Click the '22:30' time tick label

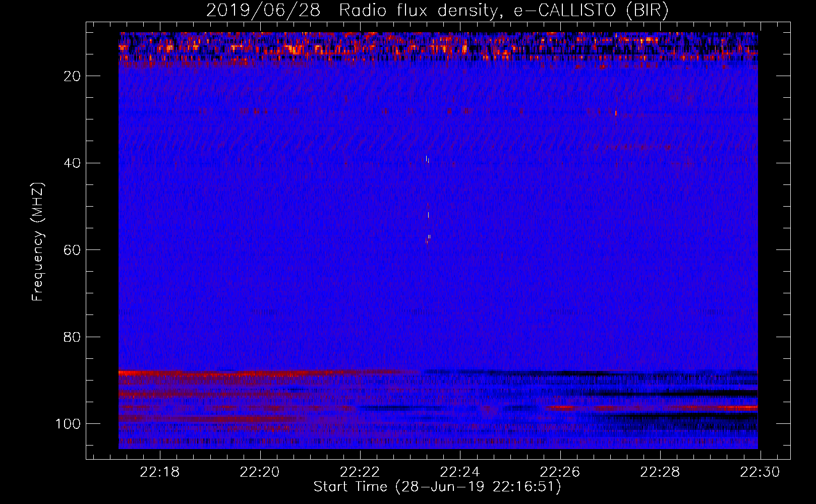[x=760, y=472]
